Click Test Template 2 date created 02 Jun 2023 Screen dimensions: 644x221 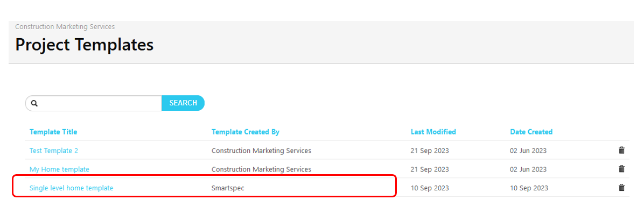click(x=528, y=151)
